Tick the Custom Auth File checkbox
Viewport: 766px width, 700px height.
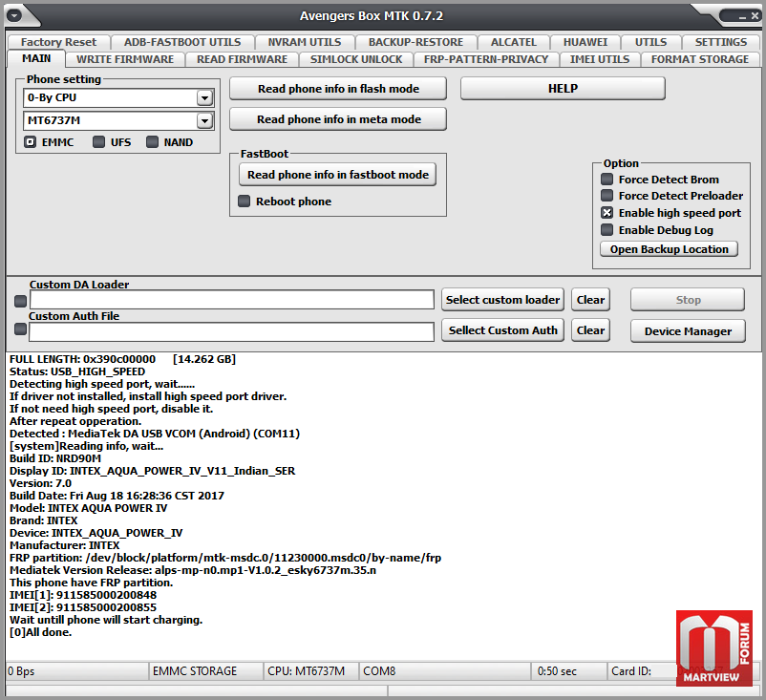coord(20,329)
